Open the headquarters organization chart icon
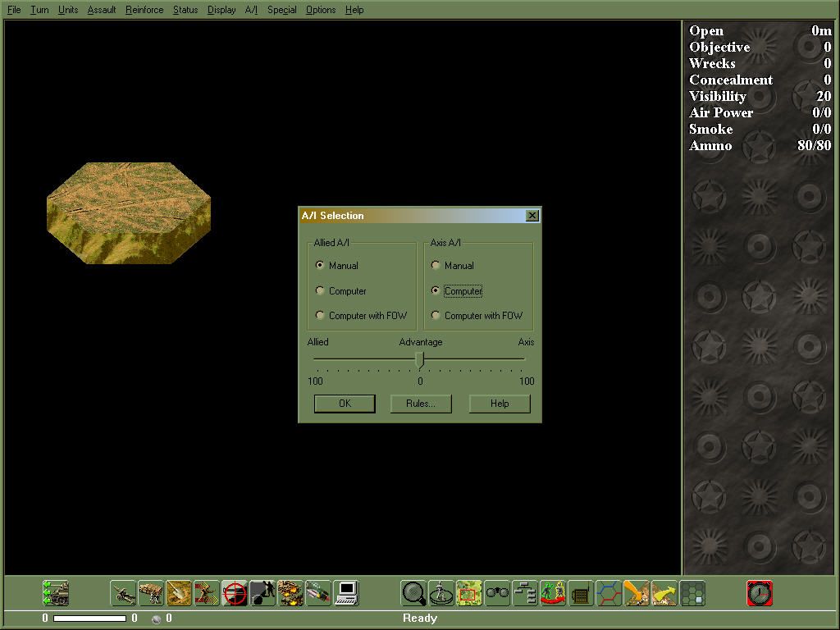The height and width of the screenshot is (630, 840). 524,592
